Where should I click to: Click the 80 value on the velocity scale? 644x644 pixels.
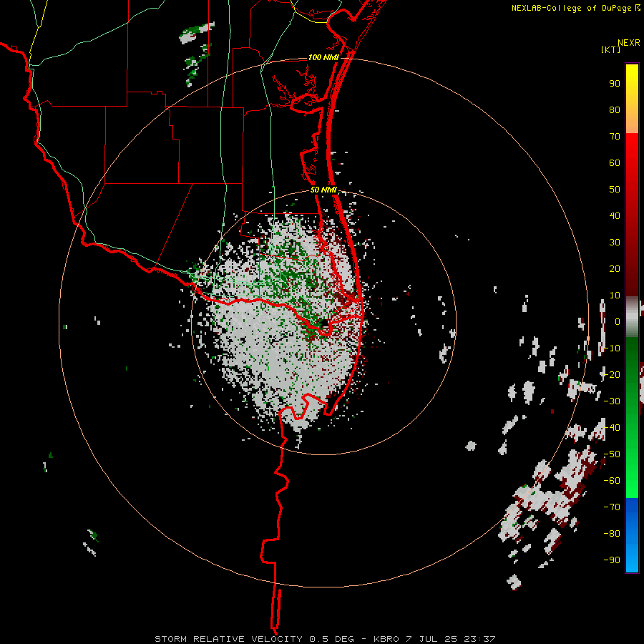coord(615,110)
